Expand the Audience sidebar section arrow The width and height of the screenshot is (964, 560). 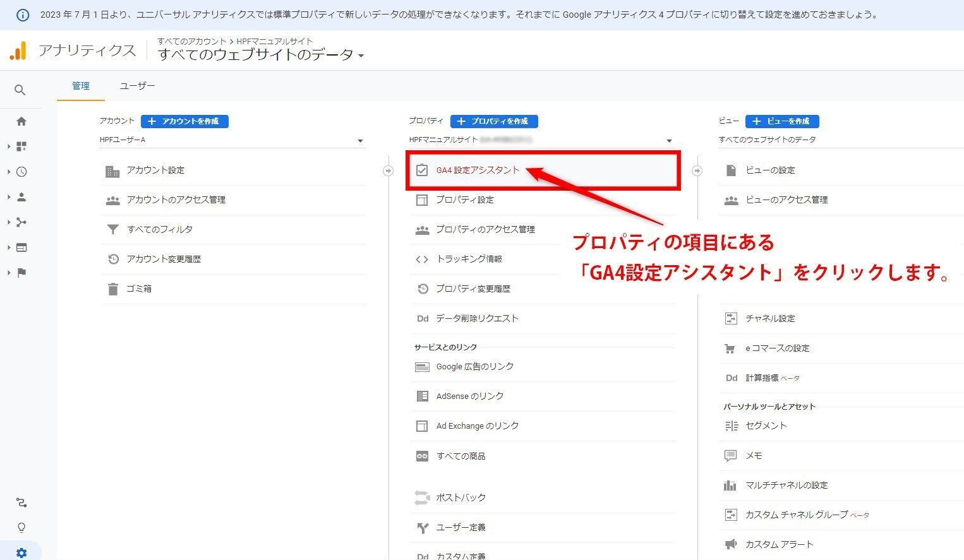9,197
